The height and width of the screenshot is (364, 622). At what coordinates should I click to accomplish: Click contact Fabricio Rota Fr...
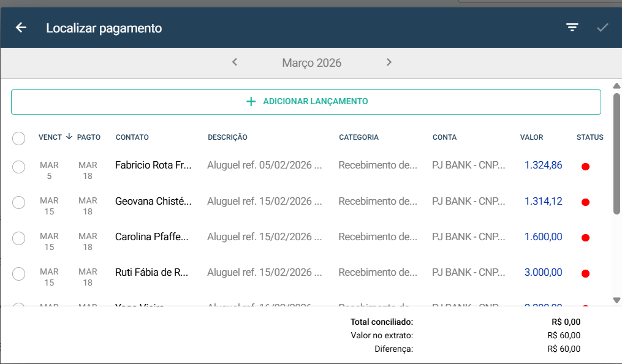(x=153, y=165)
